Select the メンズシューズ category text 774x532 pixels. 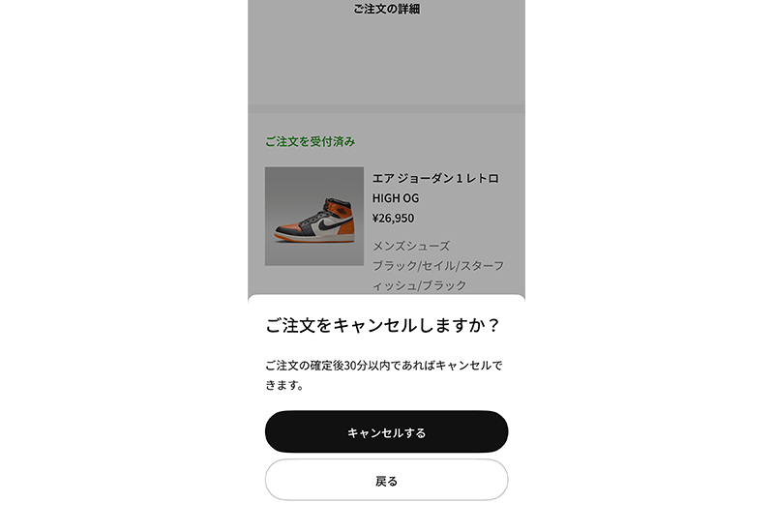pyautogui.click(x=411, y=246)
